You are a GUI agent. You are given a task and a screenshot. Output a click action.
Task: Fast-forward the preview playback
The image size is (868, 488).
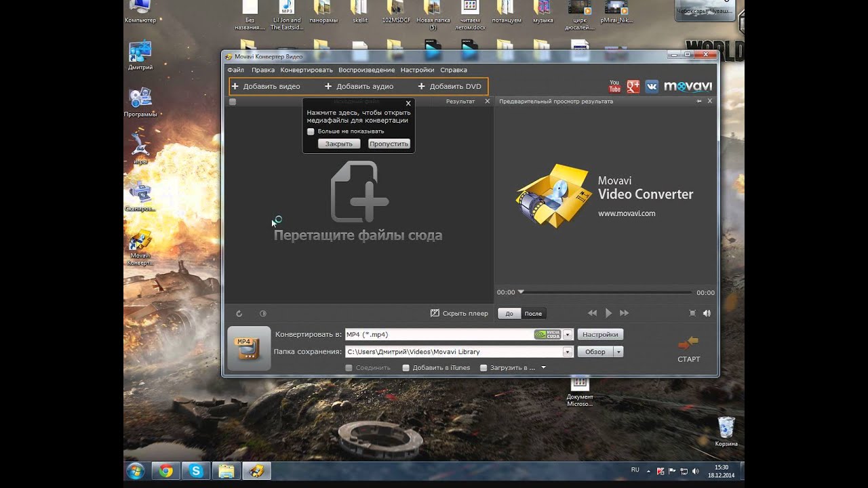(x=625, y=313)
